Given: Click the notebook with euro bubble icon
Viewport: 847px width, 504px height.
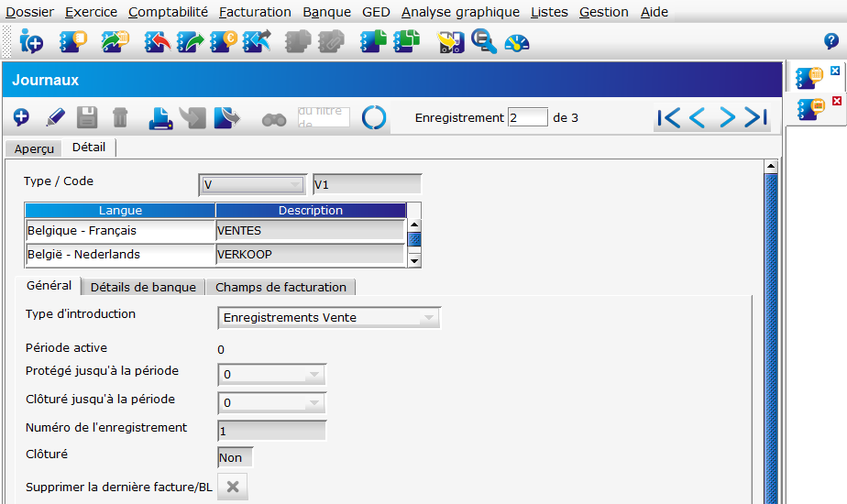Looking at the screenshot, I should tap(223, 41).
